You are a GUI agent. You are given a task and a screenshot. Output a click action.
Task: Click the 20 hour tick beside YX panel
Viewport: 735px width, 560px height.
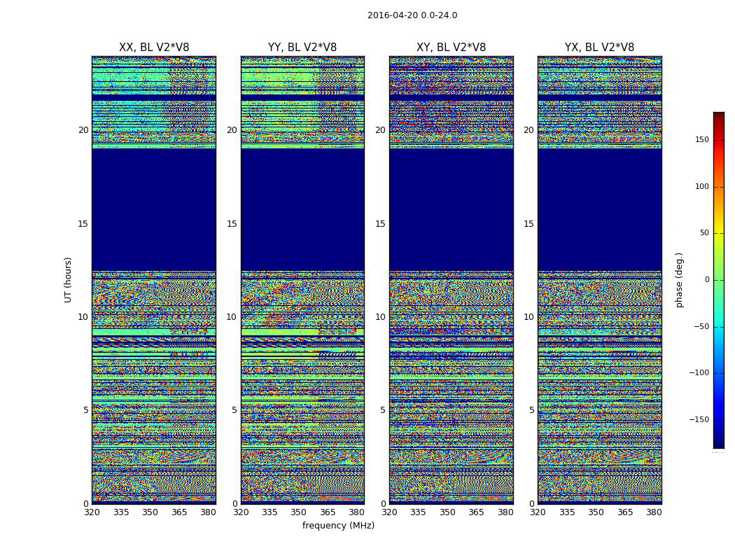click(x=528, y=130)
